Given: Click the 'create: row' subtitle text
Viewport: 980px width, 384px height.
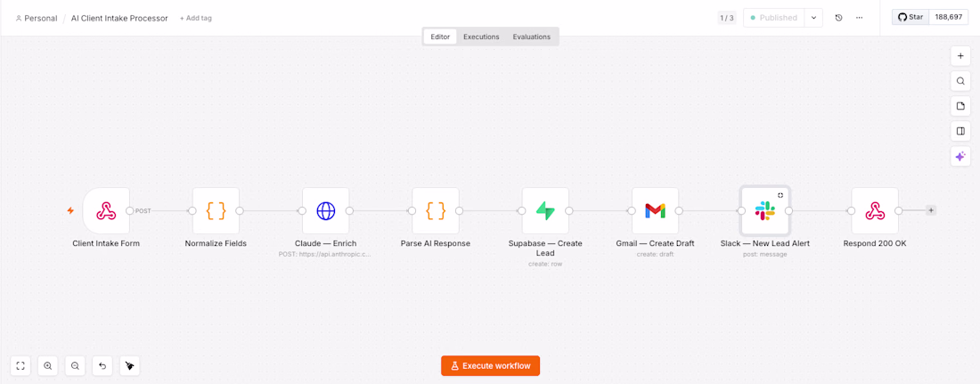Looking at the screenshot, I should pyautogui.click(x=545, y=265).
